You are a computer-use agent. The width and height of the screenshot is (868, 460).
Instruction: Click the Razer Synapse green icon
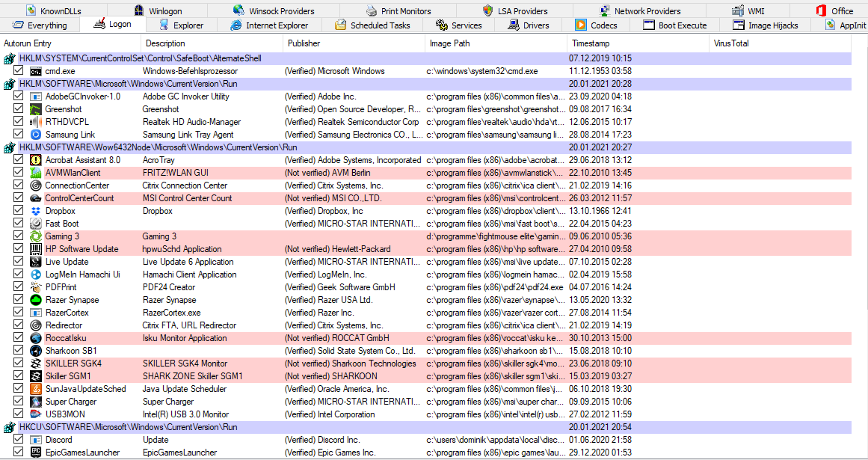click(x=35, y=300)
